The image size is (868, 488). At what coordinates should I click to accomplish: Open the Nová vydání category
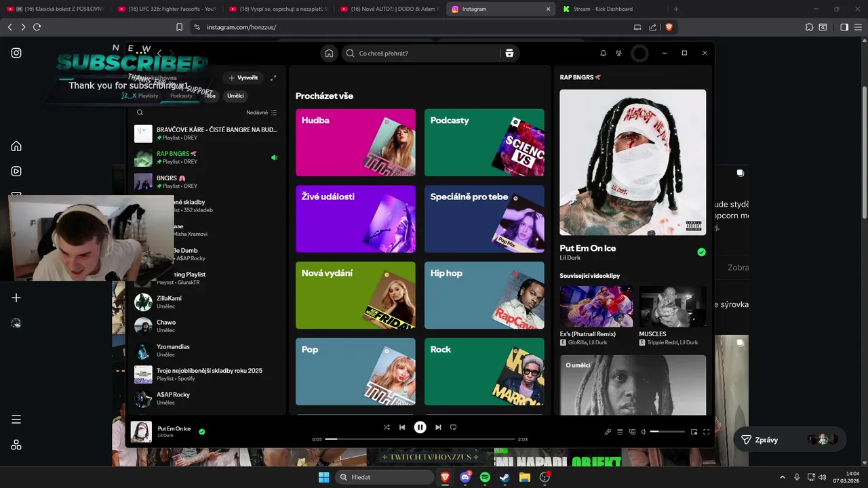tap(355, 296)
